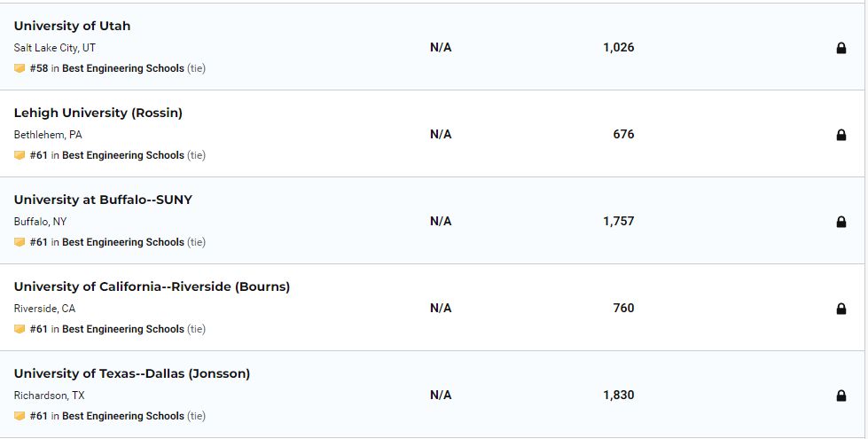Click Best Engineering Schools link under Utah
The width and height of the screenshot is (868, 439).
pos(123,68)
